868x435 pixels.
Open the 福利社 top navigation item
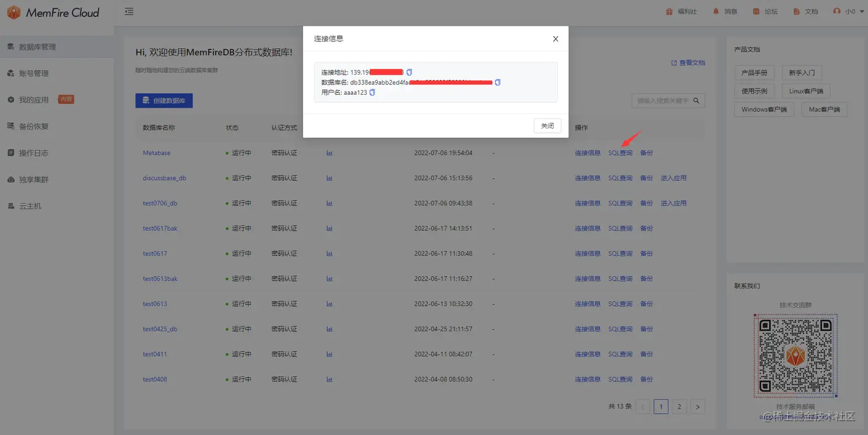[681, 11]
